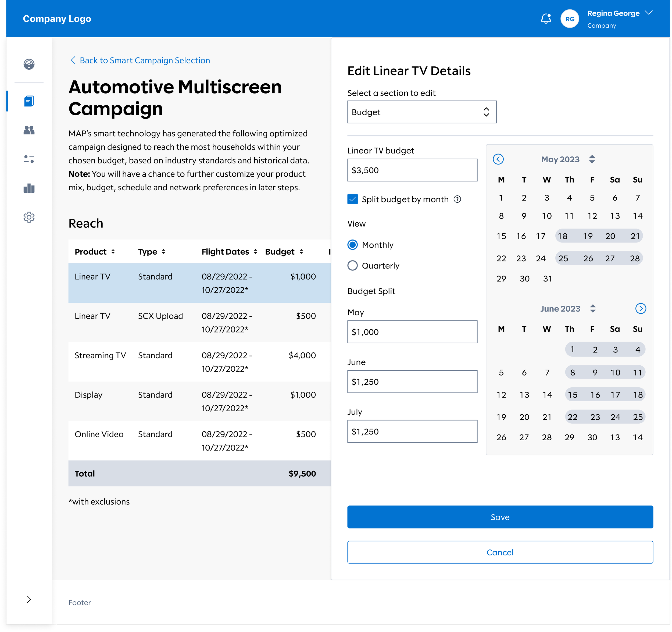Select the Display row
Image resolution: width=672 pixels, height=632 pixels.
click(199, 402)
